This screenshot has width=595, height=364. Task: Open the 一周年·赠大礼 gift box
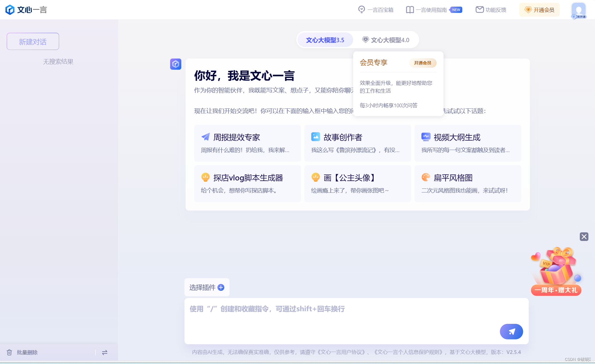coord(556,271)
